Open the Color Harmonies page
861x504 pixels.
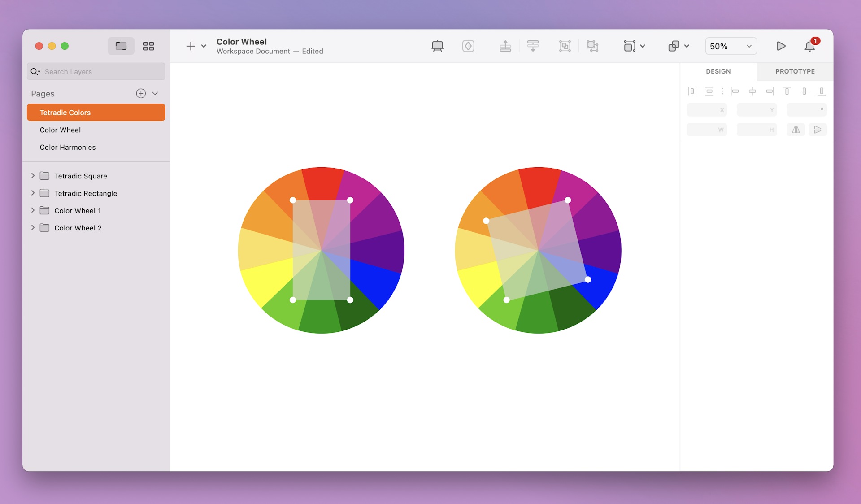click(x=68, y=146)
